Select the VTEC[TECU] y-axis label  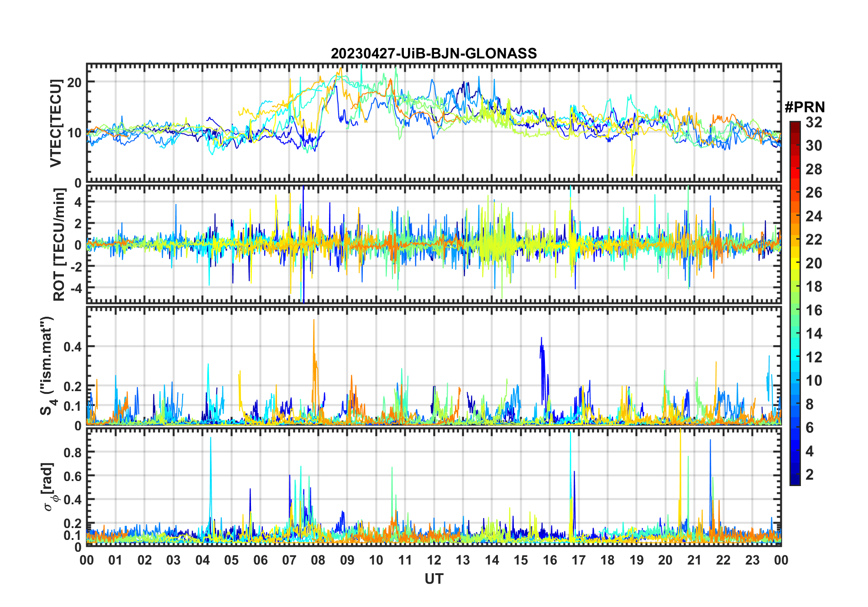click(56, 123)
